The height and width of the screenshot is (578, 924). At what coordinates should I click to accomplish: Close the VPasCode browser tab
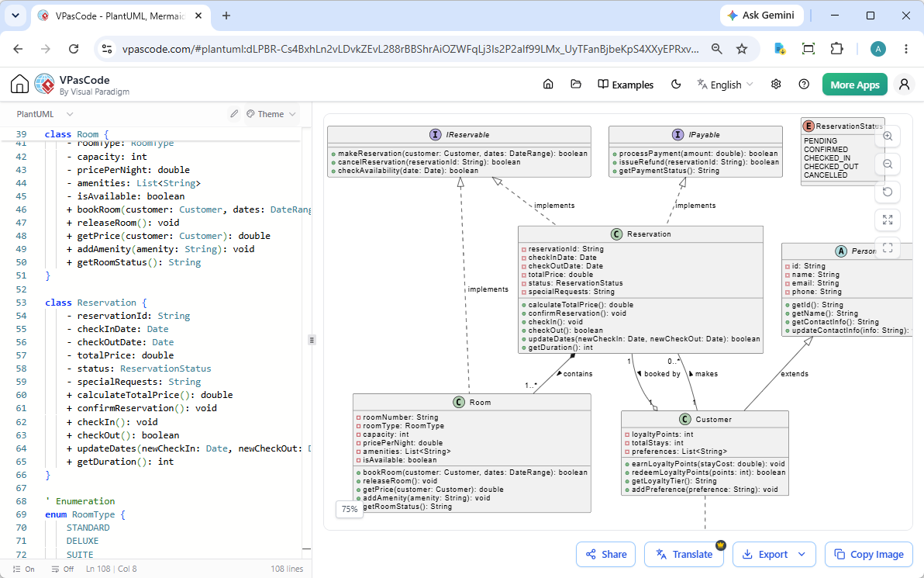pos(199,16)
